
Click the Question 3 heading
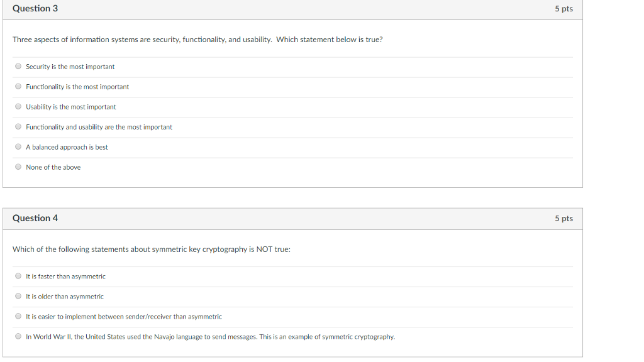point(35,9)
